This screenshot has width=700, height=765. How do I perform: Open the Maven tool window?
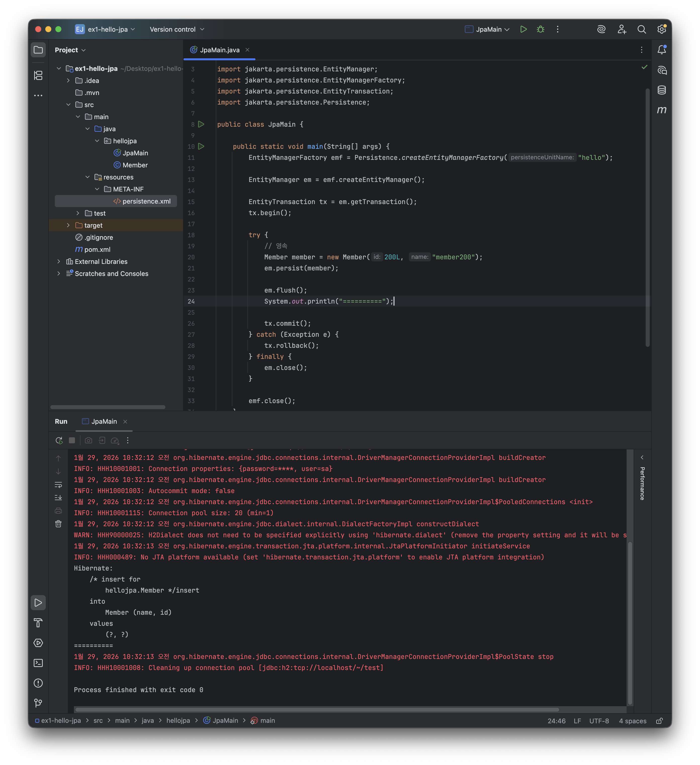coord(661,110)
